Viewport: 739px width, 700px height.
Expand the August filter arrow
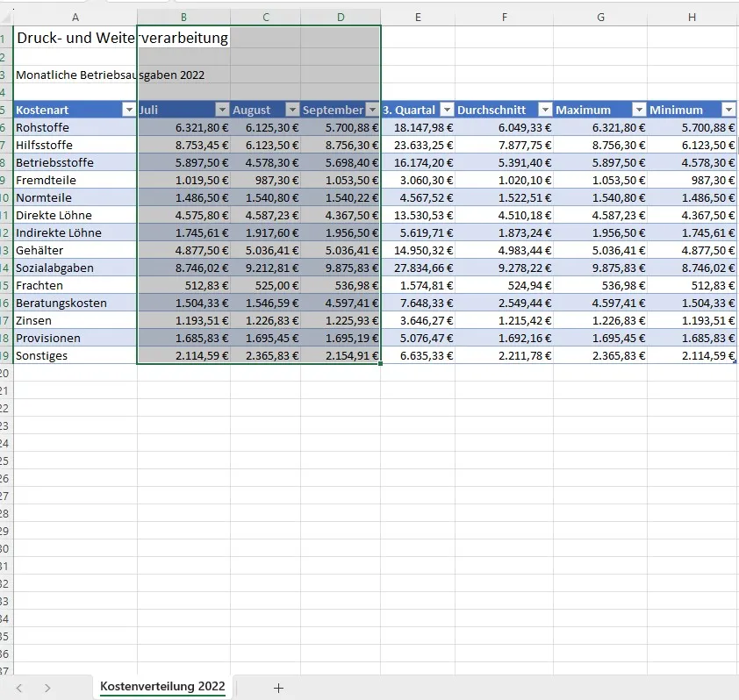291,110
